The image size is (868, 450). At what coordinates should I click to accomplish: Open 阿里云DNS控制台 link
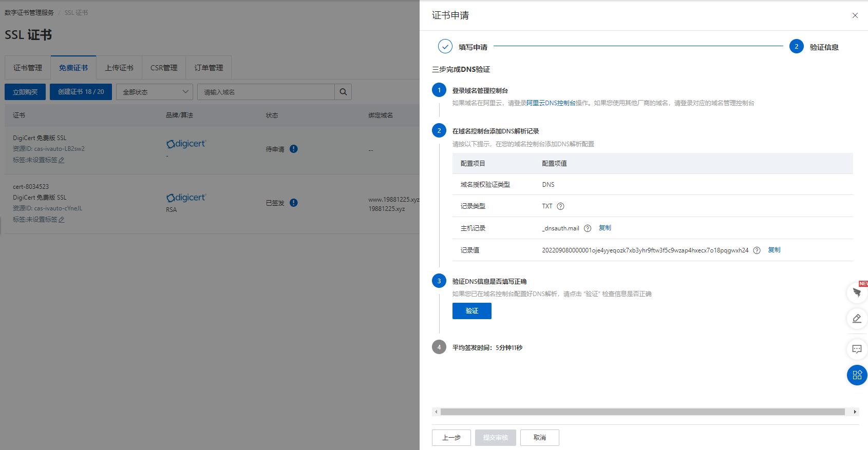click(551, 103)
